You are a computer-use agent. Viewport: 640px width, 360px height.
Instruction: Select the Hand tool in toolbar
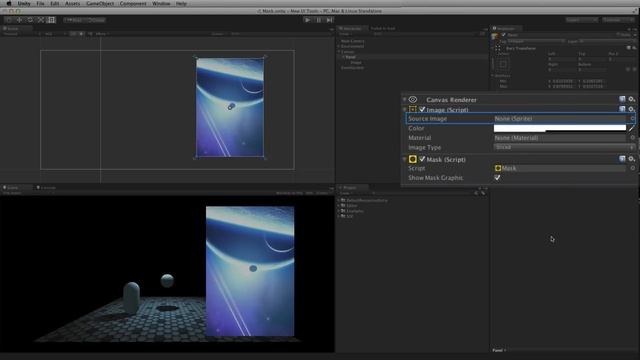click(9, 20)
